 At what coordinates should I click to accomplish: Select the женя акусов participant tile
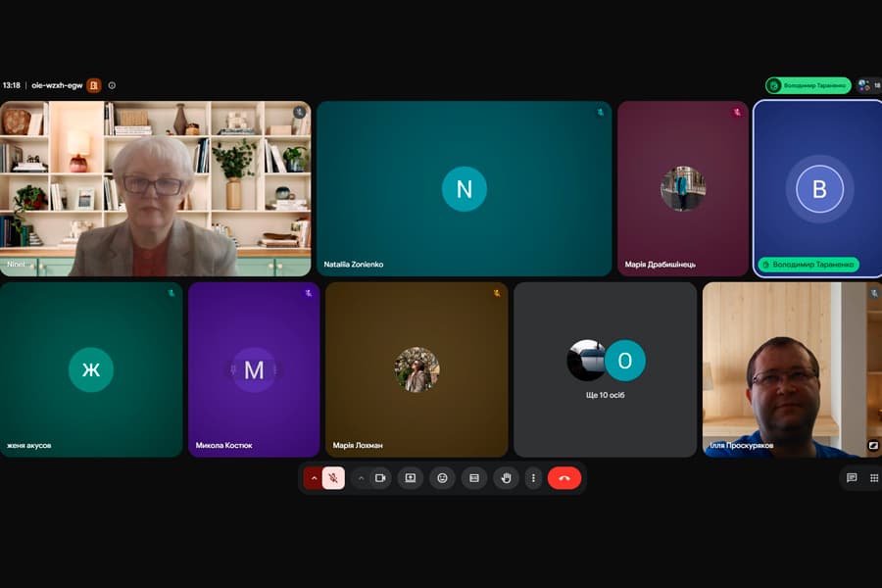(x=91, y=369)
